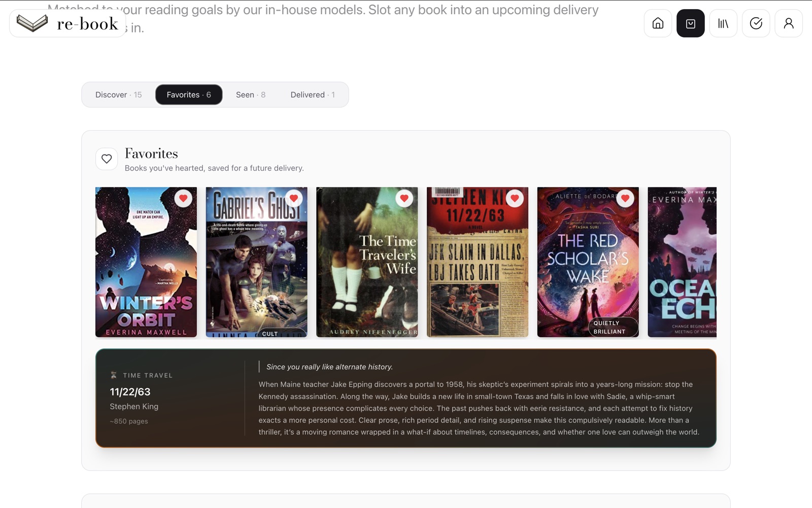The image size is (812, 508).
Task: Select the Ocean's Echo book cover
Action: click(682, 262)
